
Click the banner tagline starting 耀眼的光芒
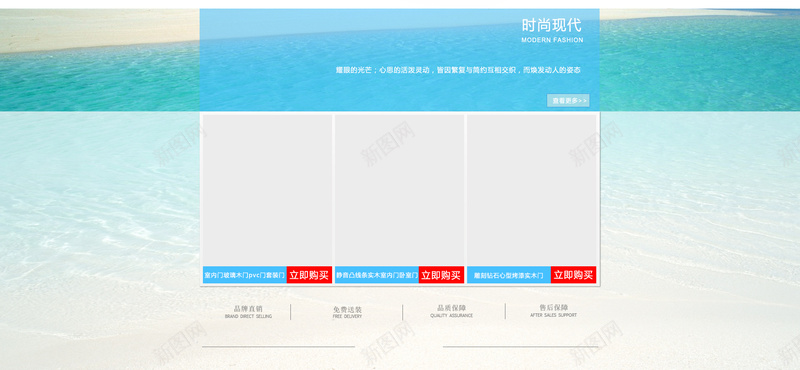[x=458, y=70]
